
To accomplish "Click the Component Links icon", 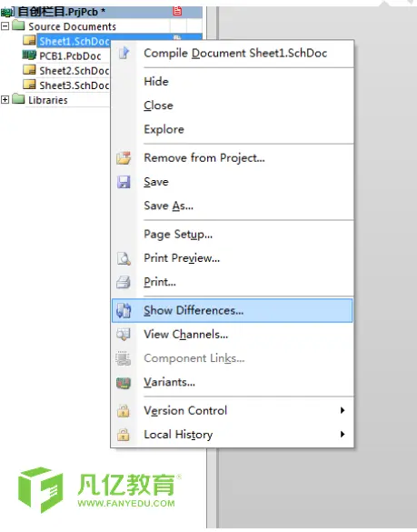I will click(x=124, y=358).
